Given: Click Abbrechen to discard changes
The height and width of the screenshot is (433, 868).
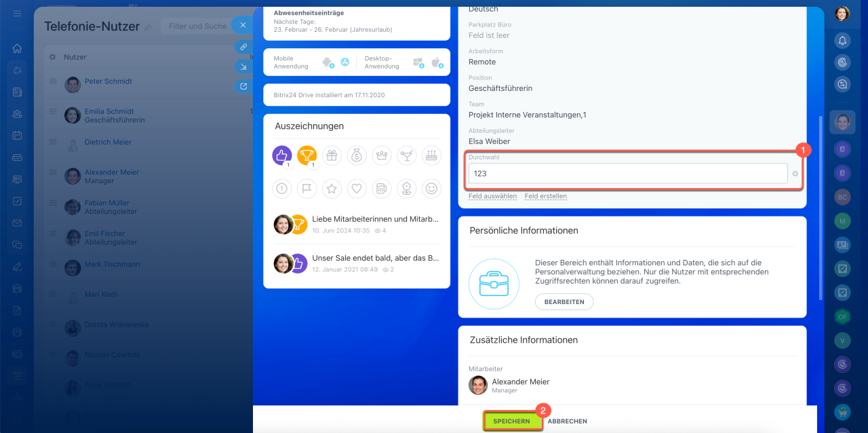Looking at the screenshot, I should [x=568, y=421].
